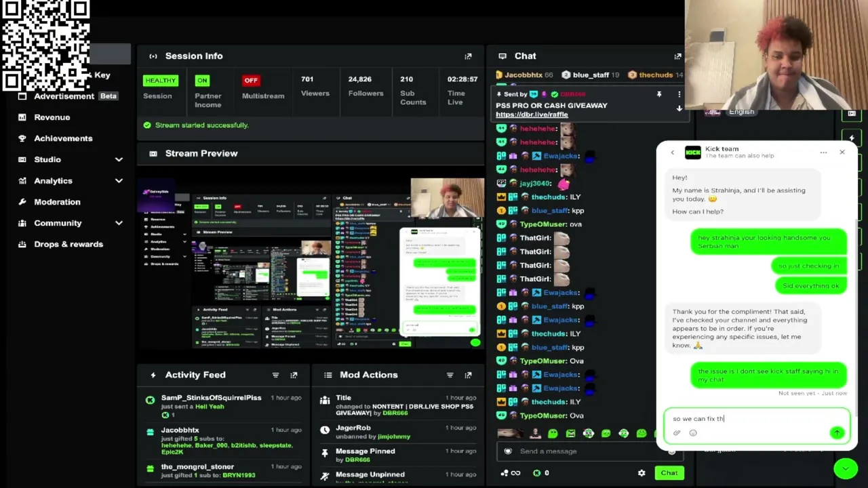This screenshot has width=868, height=488.
Task: Expand the Studio sidebar section
Action: 119,160
